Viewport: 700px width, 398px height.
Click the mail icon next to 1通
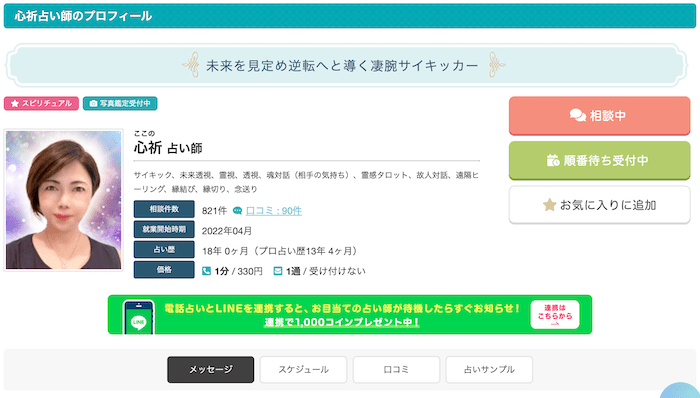pos(278,271)
